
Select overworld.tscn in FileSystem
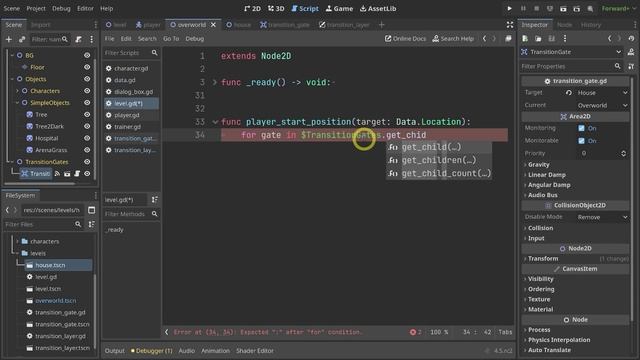[55, 300]
